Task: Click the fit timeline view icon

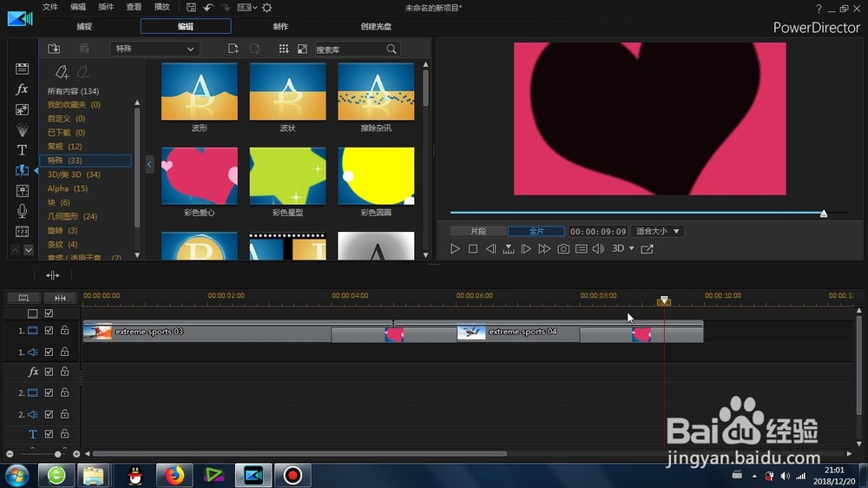Action: [60, 298]
